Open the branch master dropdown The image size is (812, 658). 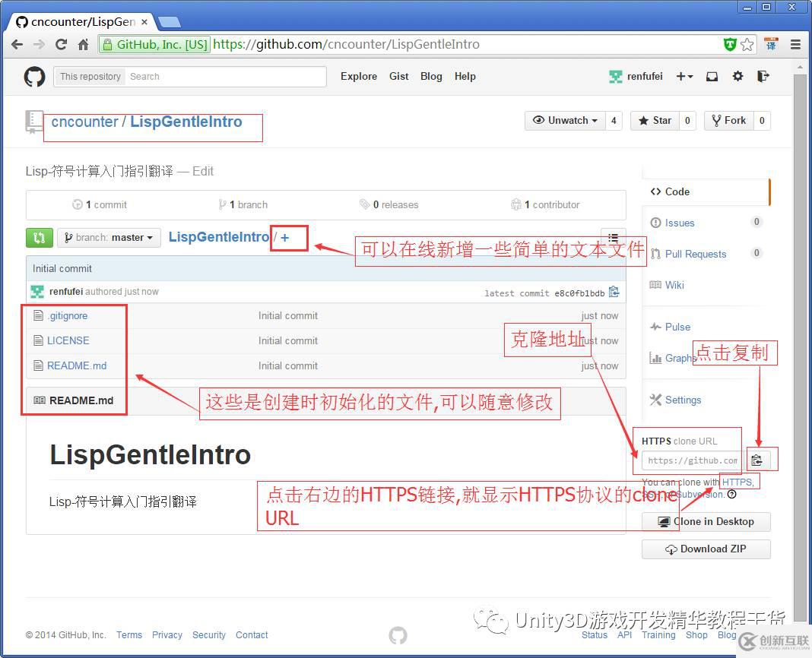click(x=109, y=238)
